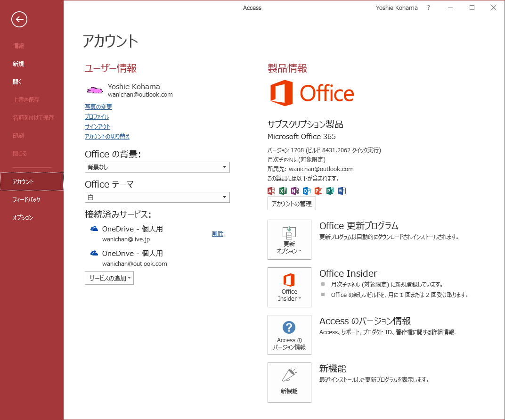Select アカウント in the backstage menu

pos(32,181)
